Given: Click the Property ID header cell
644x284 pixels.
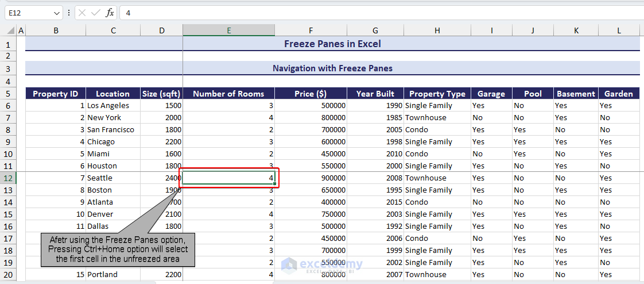Looking at the screenshot, I should click(55, 94).
